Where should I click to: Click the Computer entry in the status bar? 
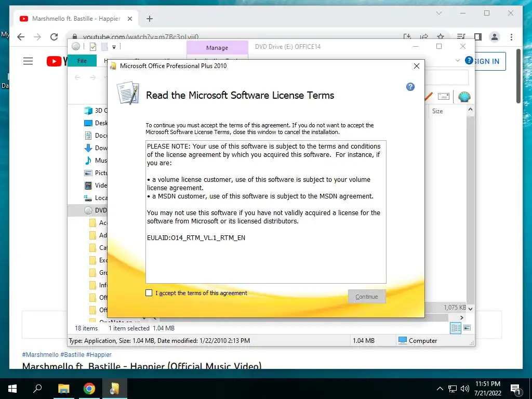(418, 340)
